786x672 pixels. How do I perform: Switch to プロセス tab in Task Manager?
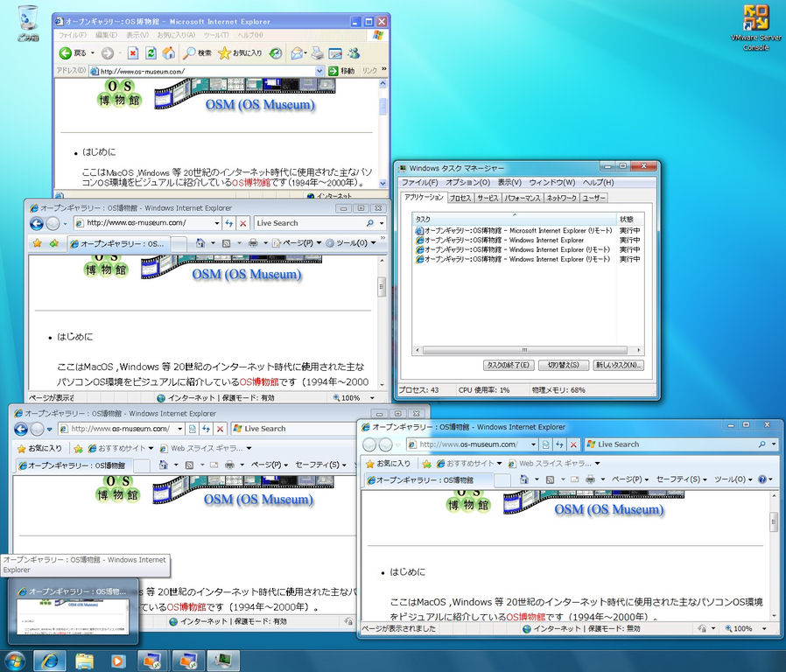460,198
